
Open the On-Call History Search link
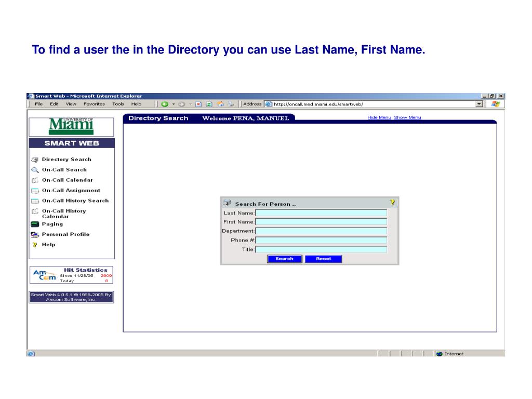click(75, 201)
